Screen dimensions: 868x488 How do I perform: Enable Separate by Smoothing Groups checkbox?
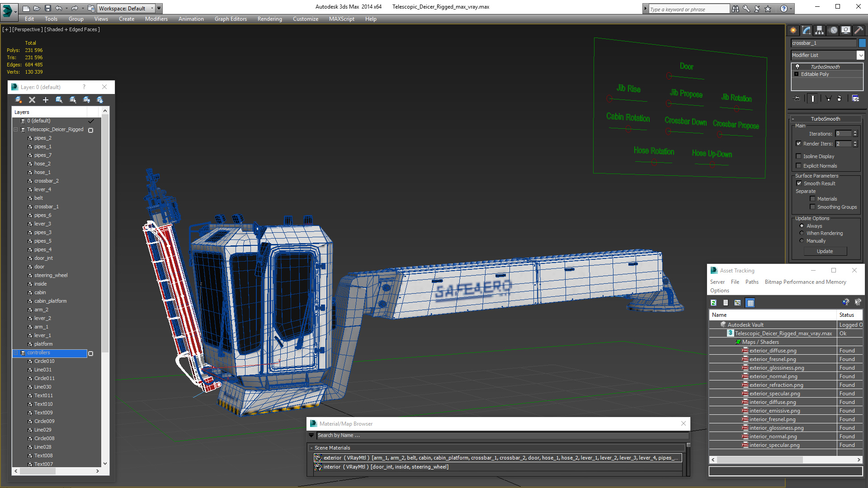coord(813,207)
